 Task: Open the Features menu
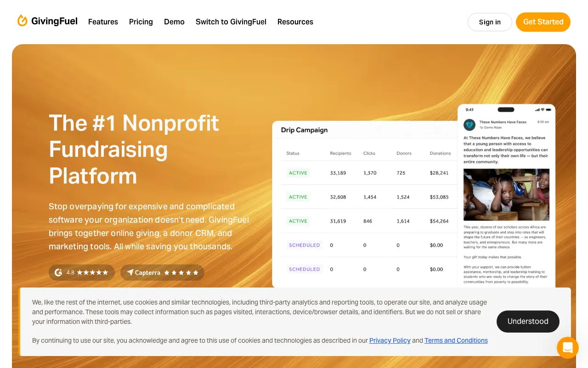click(103, 22)
